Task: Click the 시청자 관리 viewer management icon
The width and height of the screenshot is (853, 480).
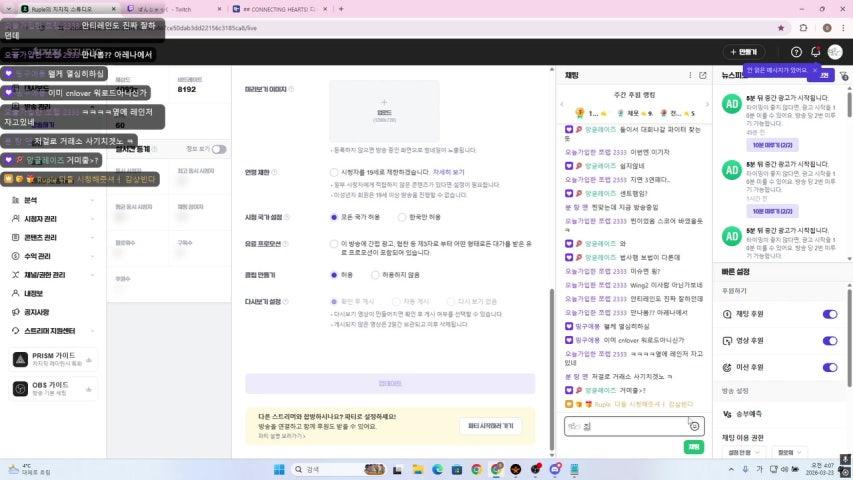Action: point(15,219)
